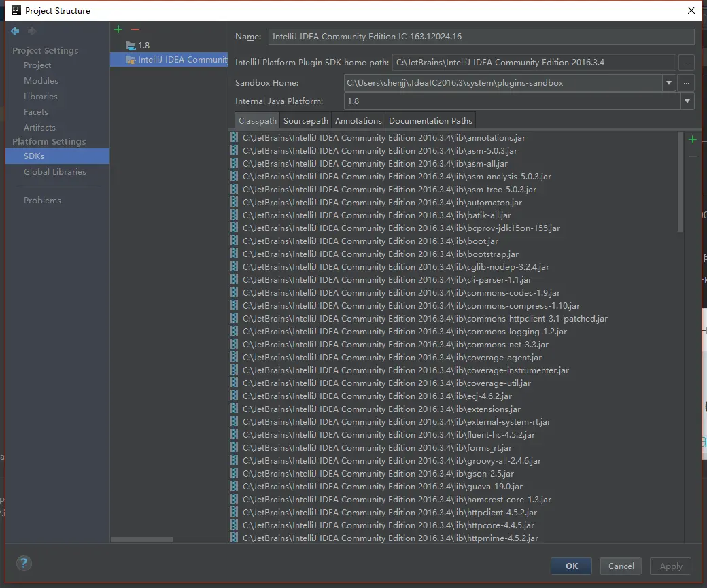This screenshot has width=707, height=588.
Task: Select the fluent-hc-4.5.2.jar row
Action: pyautogui.click(x=453, y=435)
